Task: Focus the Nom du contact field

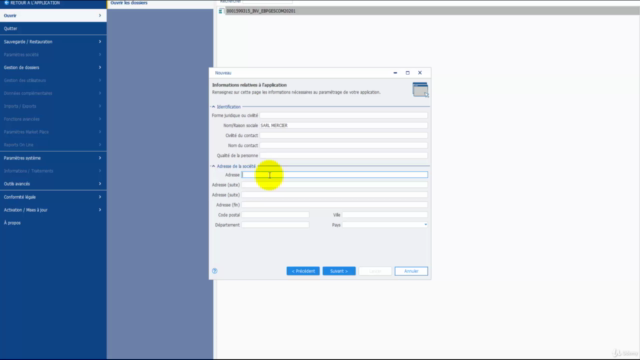Action: click(344, 145)
